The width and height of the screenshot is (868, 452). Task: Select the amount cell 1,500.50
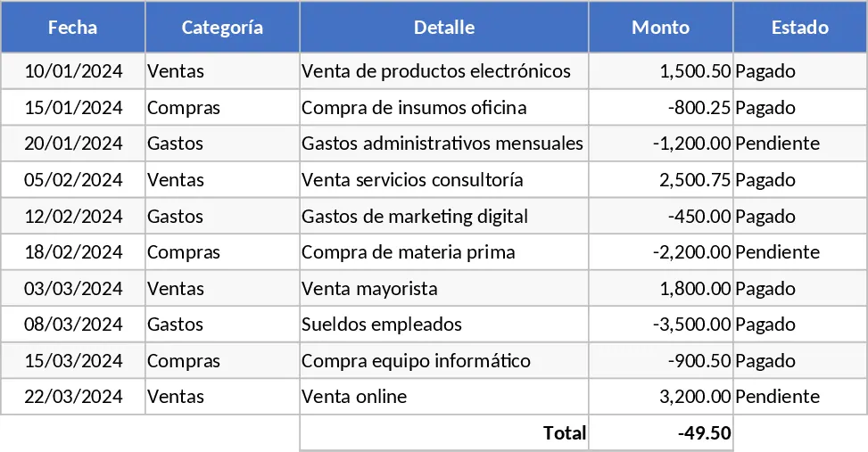coord(660,70)
